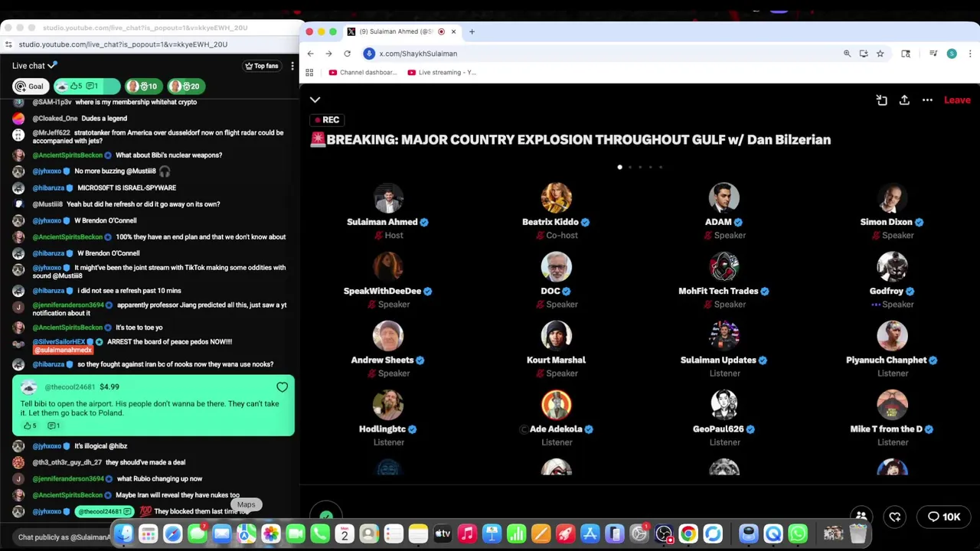Screen dimensions: 980x551
Task: Open Live chat three-dot options menu
Action: coord(292,66)
